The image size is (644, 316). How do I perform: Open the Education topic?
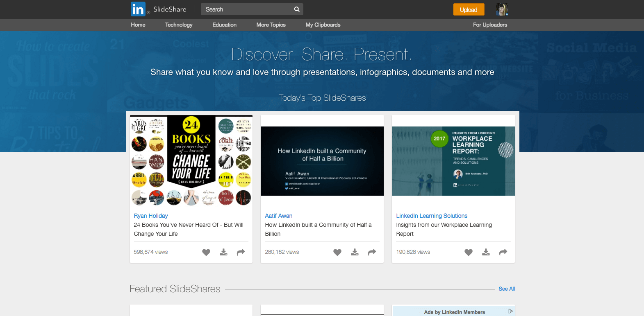point(224,25)
